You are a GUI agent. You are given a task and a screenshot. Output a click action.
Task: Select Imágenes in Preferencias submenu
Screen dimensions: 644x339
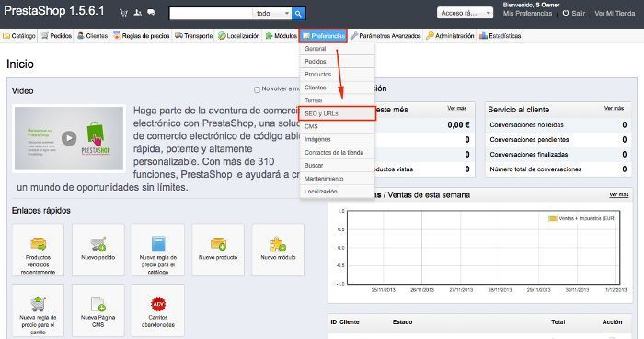tap(337, 139)
